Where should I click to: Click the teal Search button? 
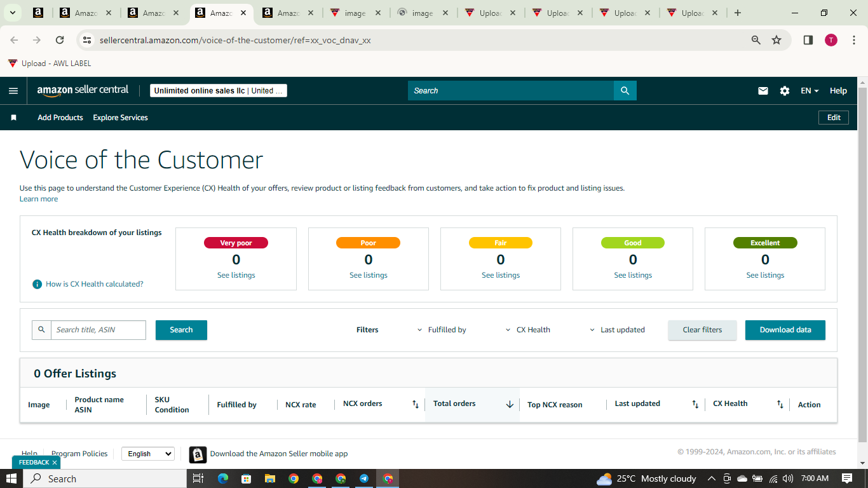coord(181,330)
